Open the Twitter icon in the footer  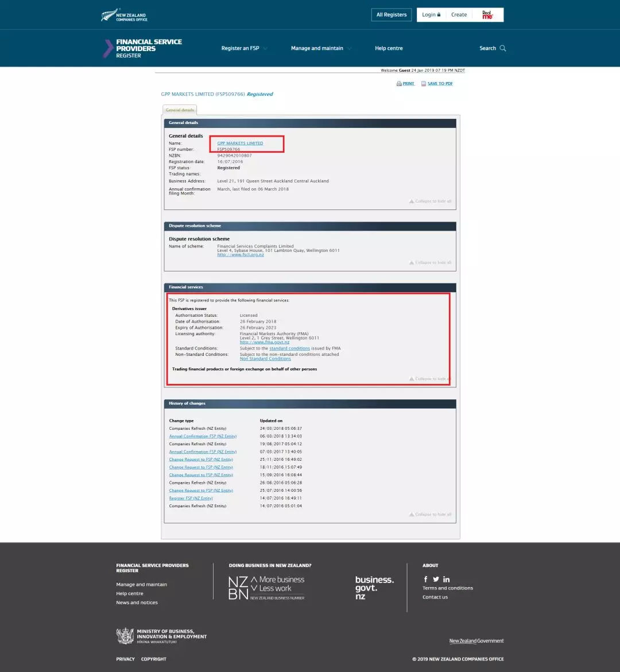[x=436, y=579]
